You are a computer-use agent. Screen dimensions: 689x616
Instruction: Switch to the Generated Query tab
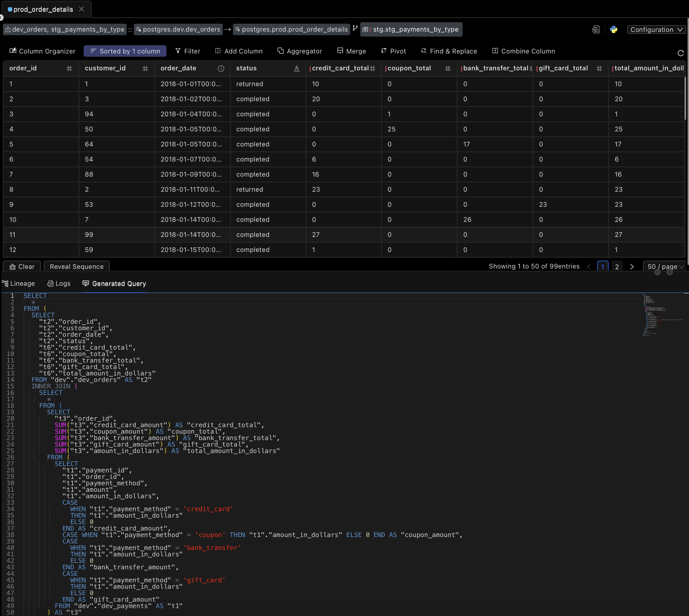(x=114, y=284)
